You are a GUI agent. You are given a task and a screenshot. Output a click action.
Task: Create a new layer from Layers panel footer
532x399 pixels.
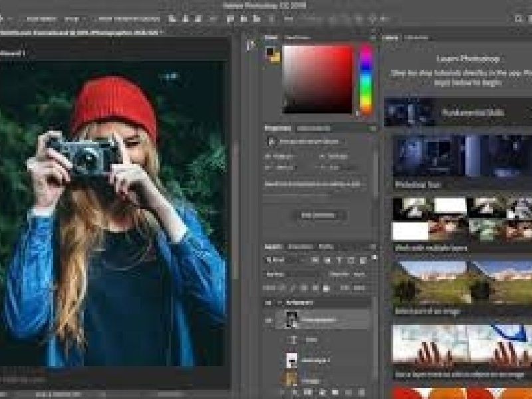pyautogui.click(x=348, y=392)
